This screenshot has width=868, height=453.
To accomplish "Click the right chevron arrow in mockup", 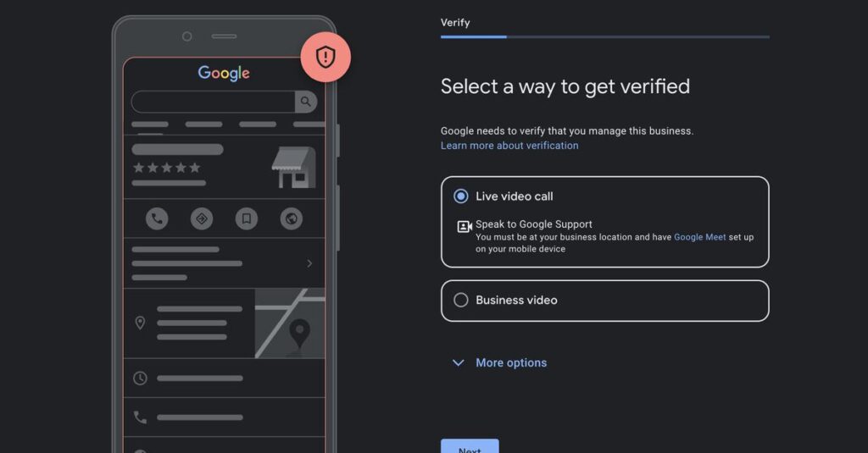I will [309, 263].
